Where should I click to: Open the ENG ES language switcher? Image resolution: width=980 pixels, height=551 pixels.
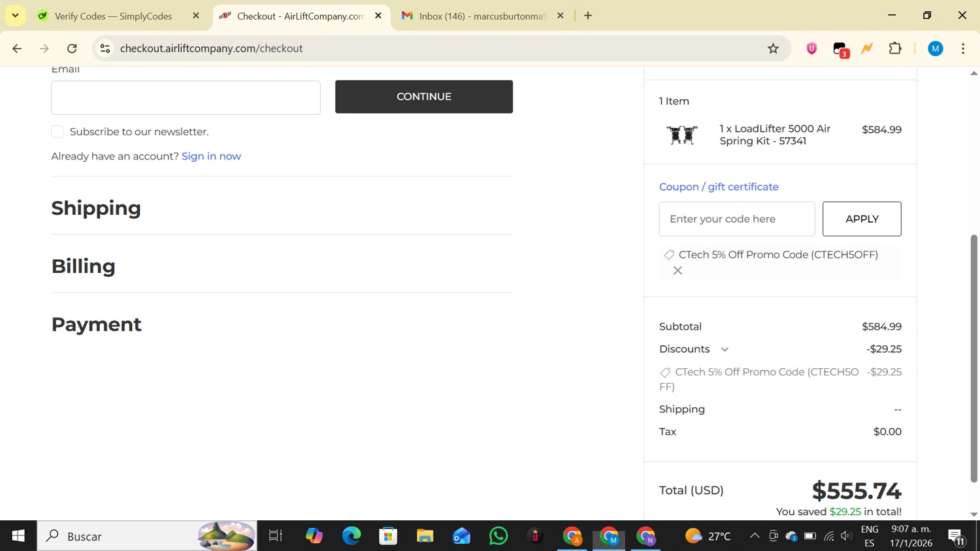870,536
